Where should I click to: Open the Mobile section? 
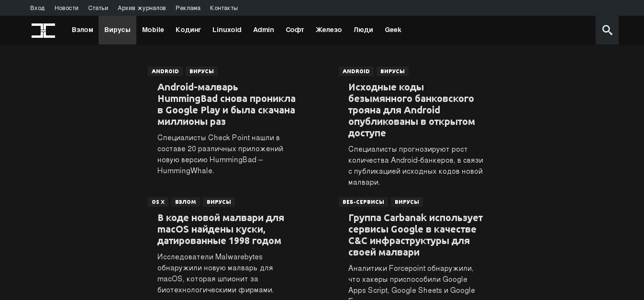click(x=153, y=30)
